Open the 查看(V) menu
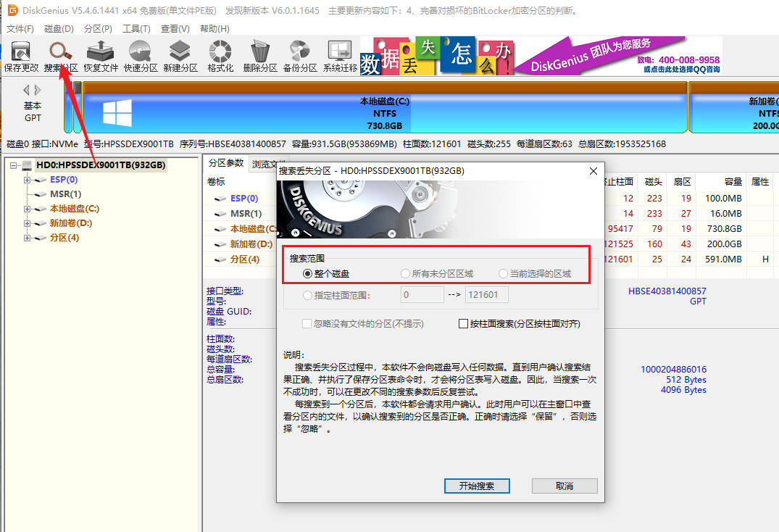Screen dimensions: 779x532 [x=175, y=29]
